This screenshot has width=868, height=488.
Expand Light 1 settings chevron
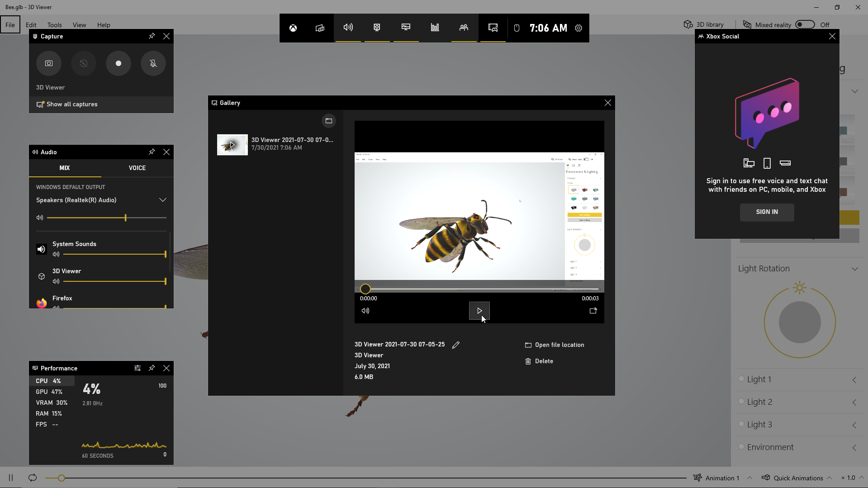[854, 380]
